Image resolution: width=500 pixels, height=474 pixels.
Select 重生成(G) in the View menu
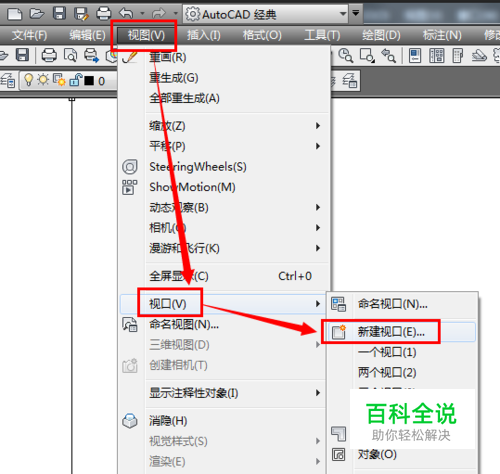(224, 78)
